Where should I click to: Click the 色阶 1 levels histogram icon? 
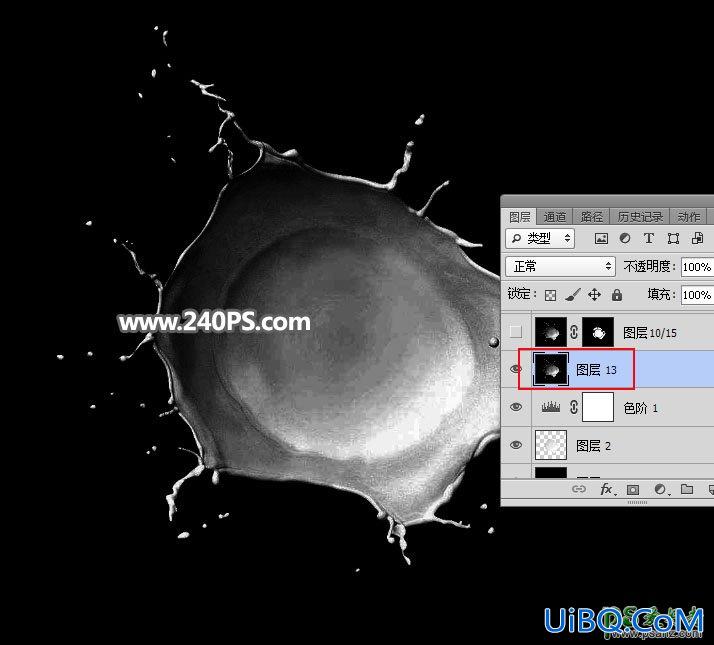click(x=551, y=407)
